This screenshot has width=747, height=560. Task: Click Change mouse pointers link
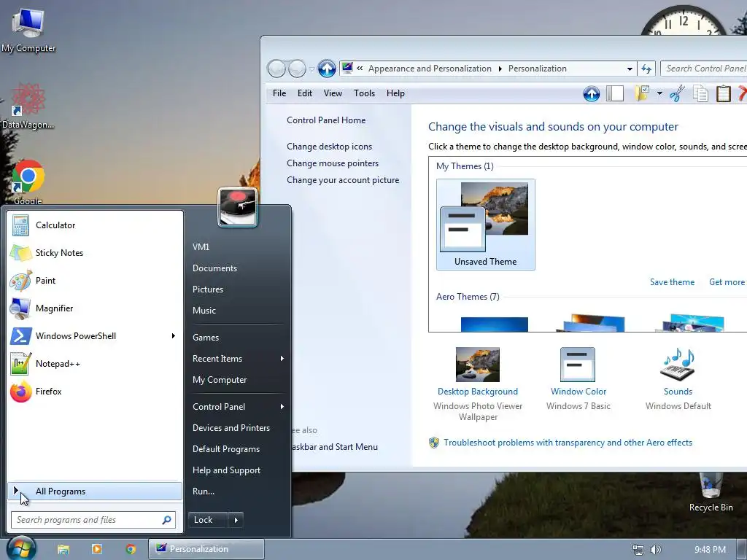pyautogui.click(x=333, y=163)
